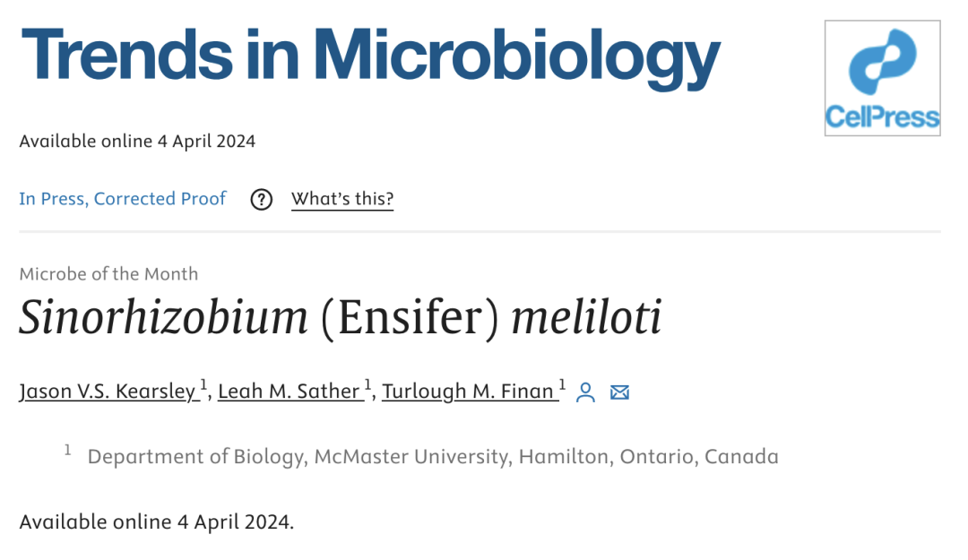Image resolution: width=968 pixels, height=560 pixels.
Task: Click the In Press, Corrected Proof link
Action: (x=122, y=199)
